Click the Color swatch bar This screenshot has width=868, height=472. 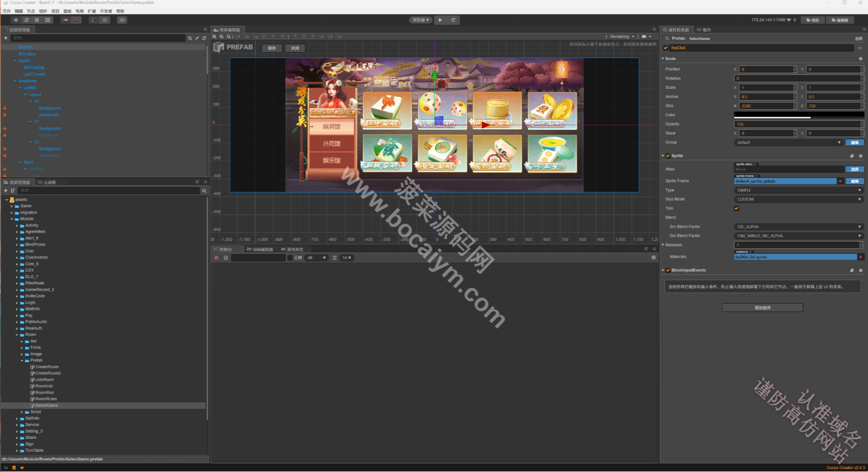799,115
